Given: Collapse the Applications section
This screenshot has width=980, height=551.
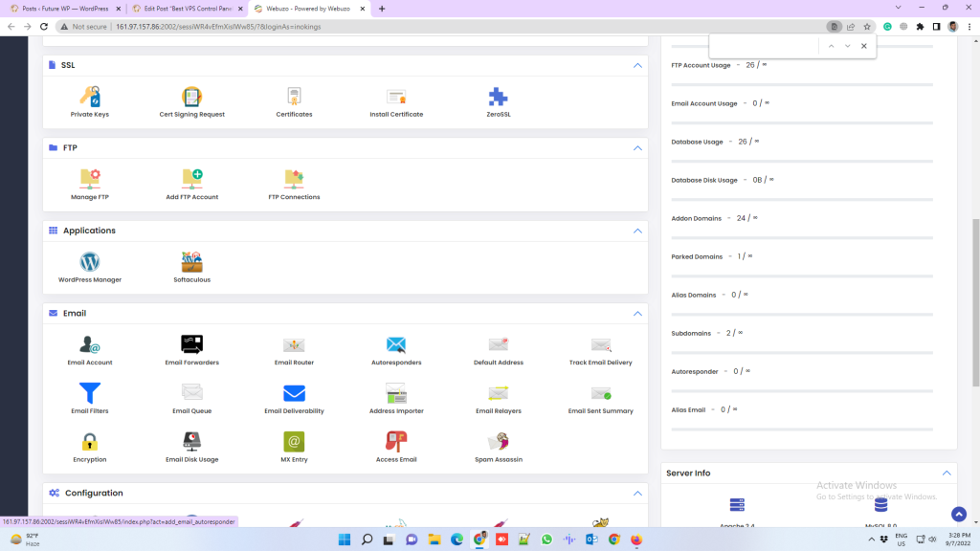Looking at the screenshot, I should (x=637, y=231).
